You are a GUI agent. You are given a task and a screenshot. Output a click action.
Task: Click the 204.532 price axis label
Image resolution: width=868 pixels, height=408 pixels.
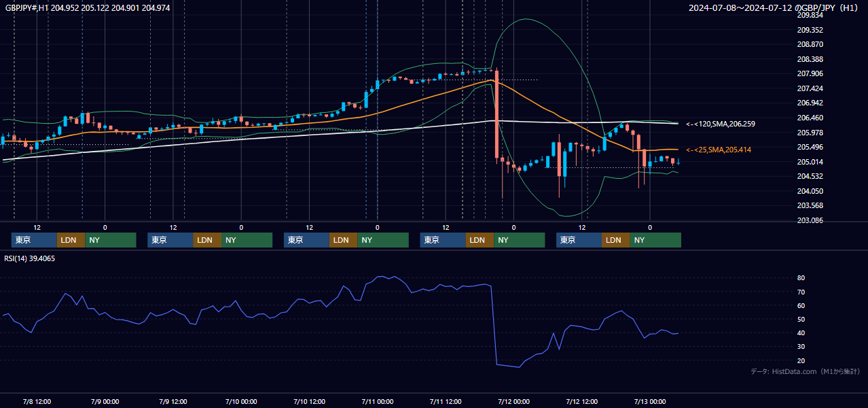(810, 176)
